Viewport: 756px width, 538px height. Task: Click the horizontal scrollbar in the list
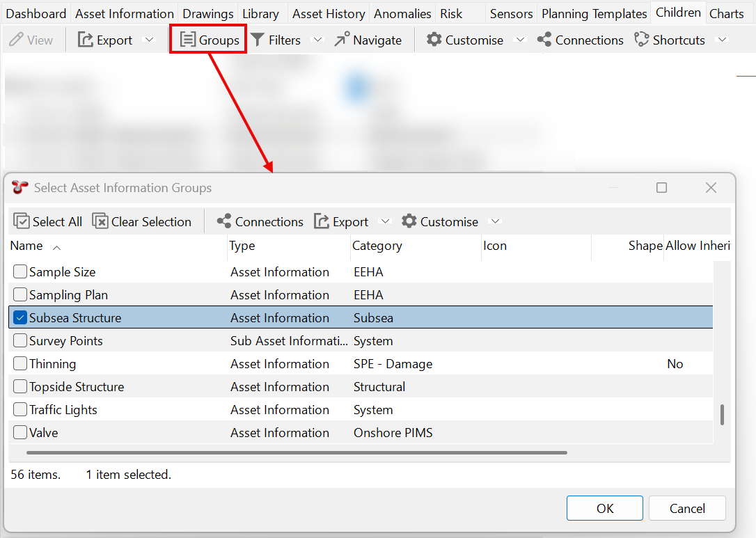tap(297, 452)
